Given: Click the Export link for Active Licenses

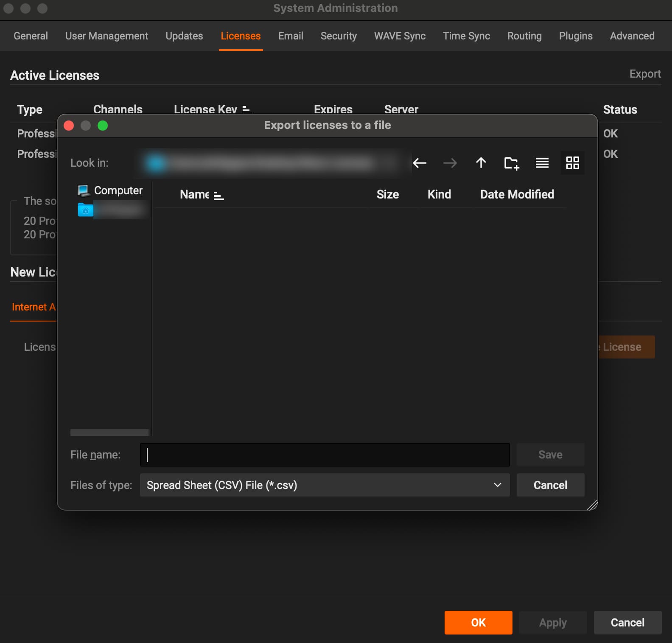Looking at the screenshot, I should click(x=645, y=74).
